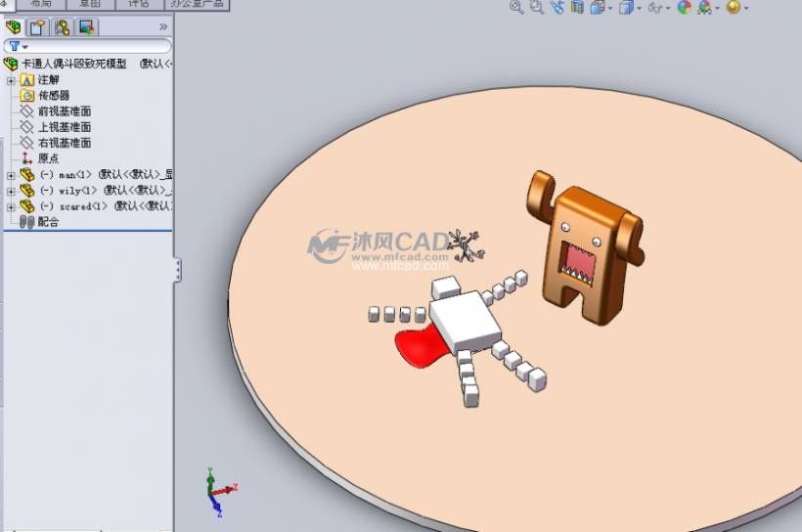Select the top assembly 卡通人偶斗殴致死模型
802x532 pixels.
(x=74, y=64)
